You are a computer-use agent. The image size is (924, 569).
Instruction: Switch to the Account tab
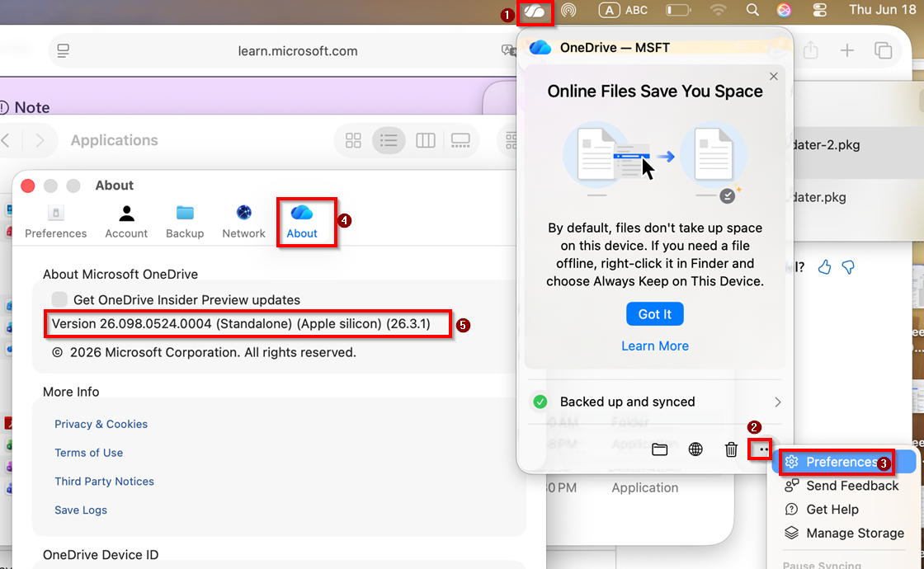[126, 222]
